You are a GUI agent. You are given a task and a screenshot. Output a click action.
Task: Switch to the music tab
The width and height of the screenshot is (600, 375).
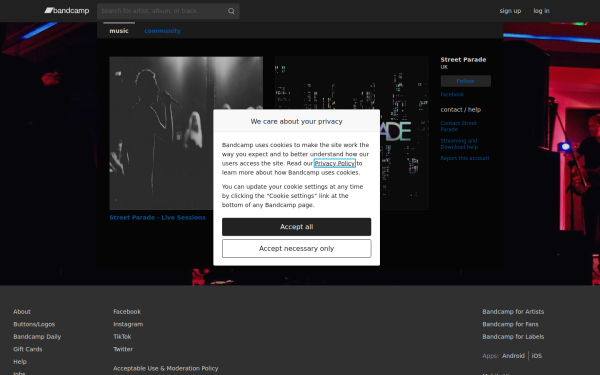click(119, 31)
